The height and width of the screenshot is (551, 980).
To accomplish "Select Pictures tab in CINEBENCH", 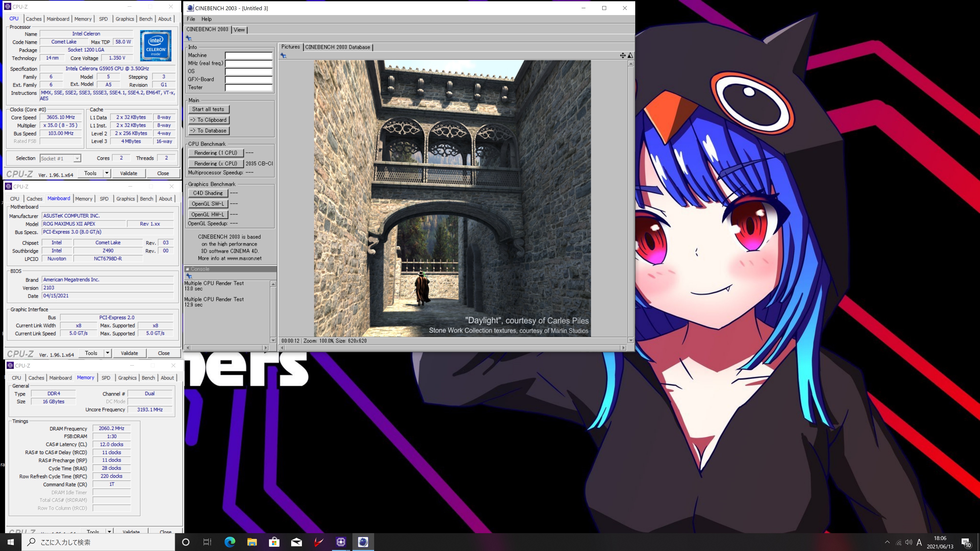I will pos(291,47).
